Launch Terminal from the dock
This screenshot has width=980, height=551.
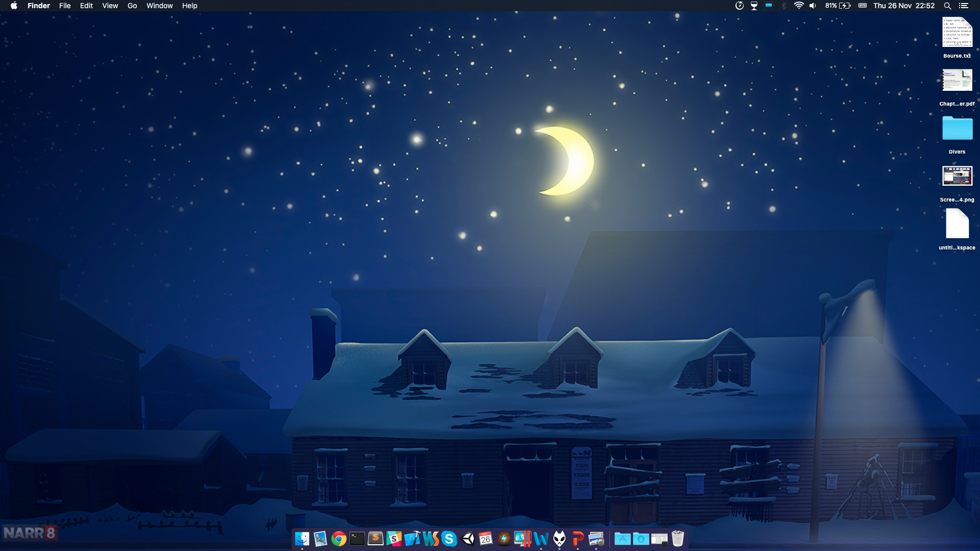point(357,539)
